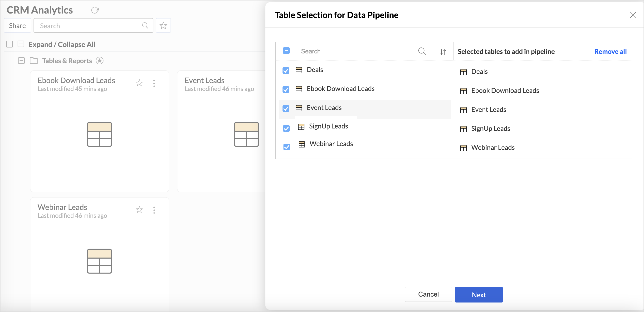644x312 pixels.
Task: Uncheck the Webinar Leads checkbox
Action: point(287,147)
